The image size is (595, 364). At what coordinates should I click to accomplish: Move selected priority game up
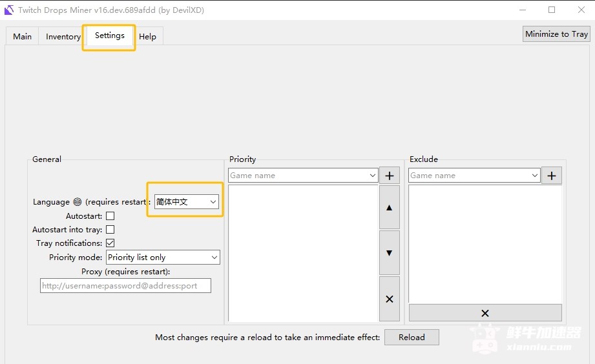pyautogui.click(x=390, y=207)
